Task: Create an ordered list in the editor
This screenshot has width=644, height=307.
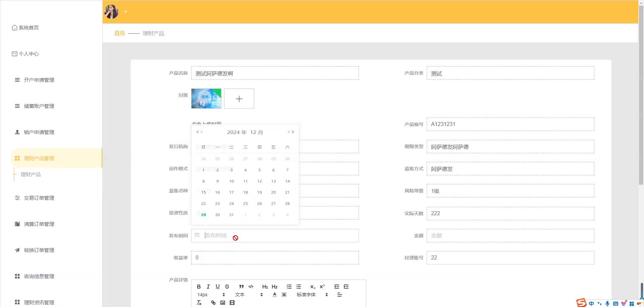Action: pos(289,287)
